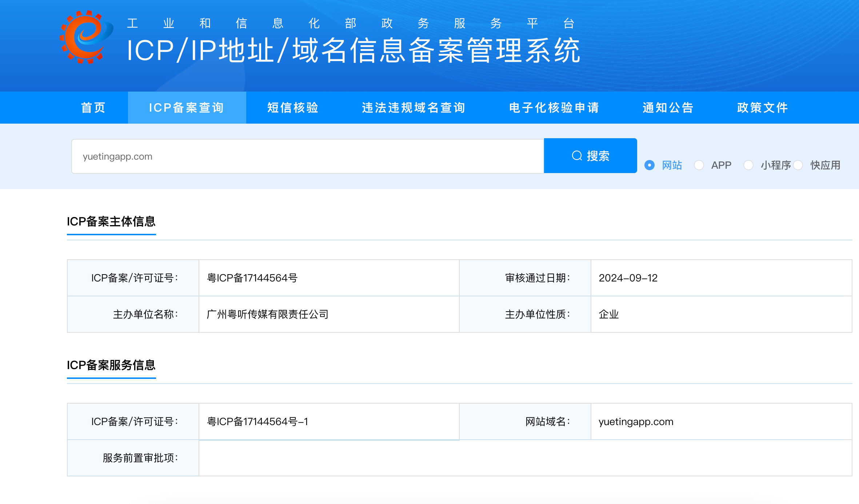
Task: Switch to ICP备案查询 tab
Action: 187,108
